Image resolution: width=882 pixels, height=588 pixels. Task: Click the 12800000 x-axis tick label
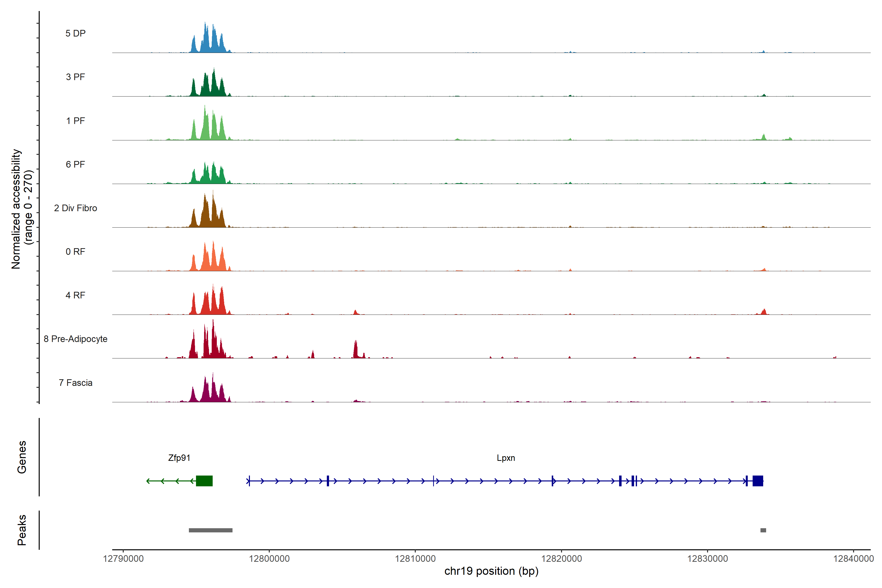[269, 559]
